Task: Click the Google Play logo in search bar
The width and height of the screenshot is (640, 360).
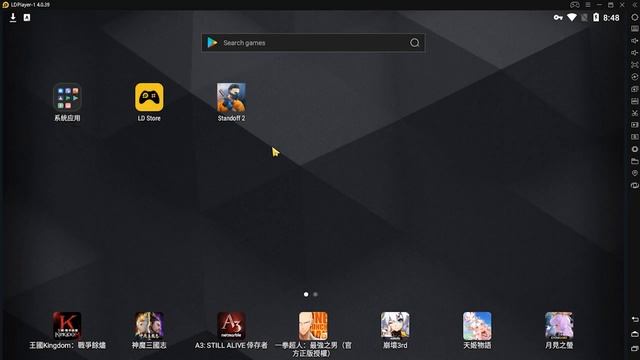Action: point(212,42)
